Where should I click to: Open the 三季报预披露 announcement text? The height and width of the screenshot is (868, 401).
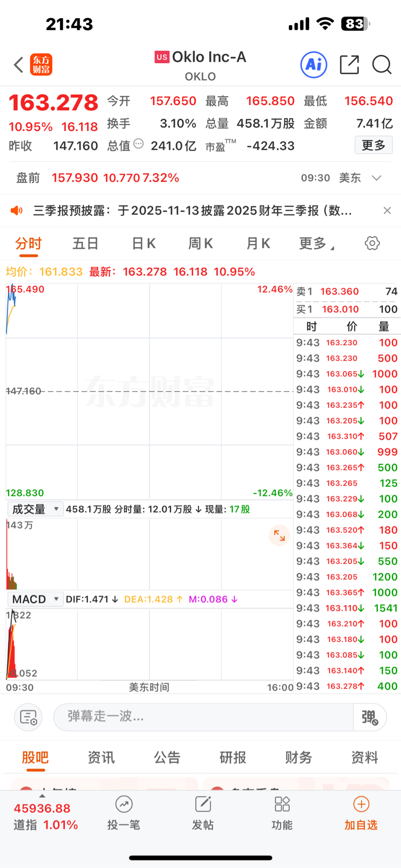192,210
